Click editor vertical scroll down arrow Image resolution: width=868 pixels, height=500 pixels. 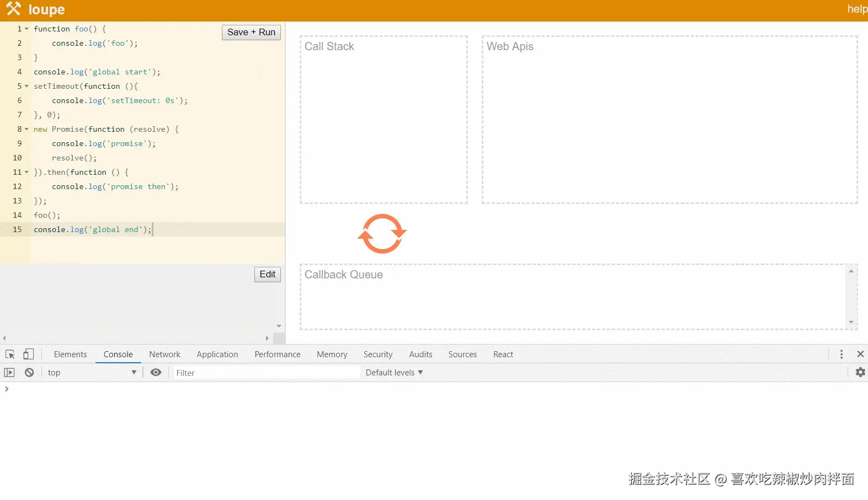279,326
